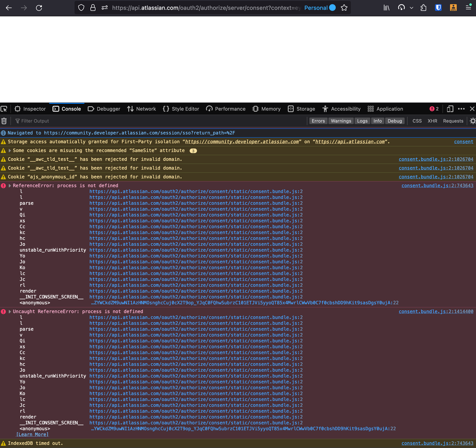Open the Accessibility tab
Viewport: 476px width, 448px height.
click(x=341, y=109)
